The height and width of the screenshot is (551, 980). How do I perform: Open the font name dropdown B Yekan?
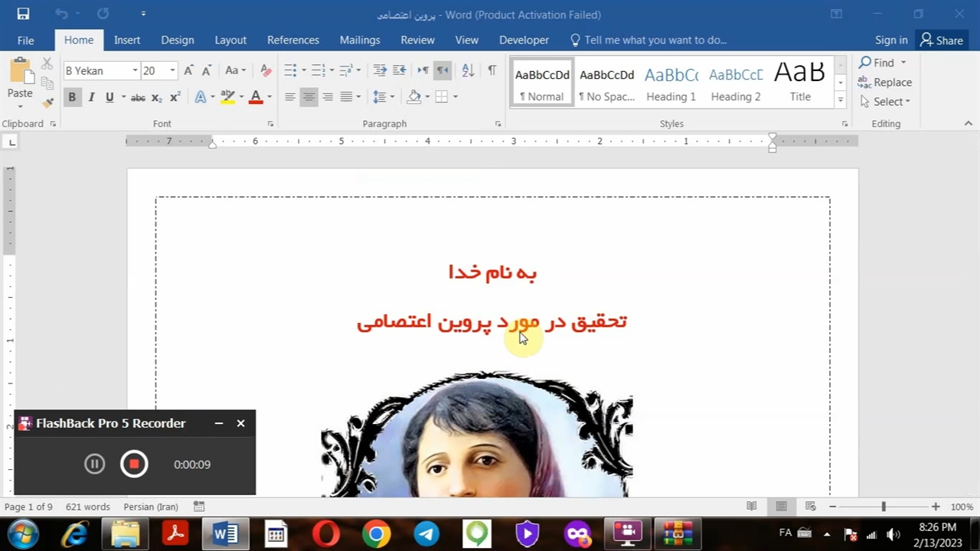point(135,70)
